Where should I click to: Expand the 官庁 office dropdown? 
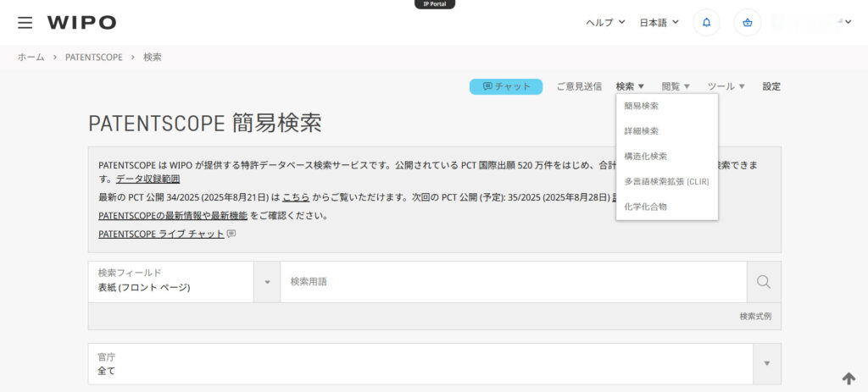coord(766,363)
